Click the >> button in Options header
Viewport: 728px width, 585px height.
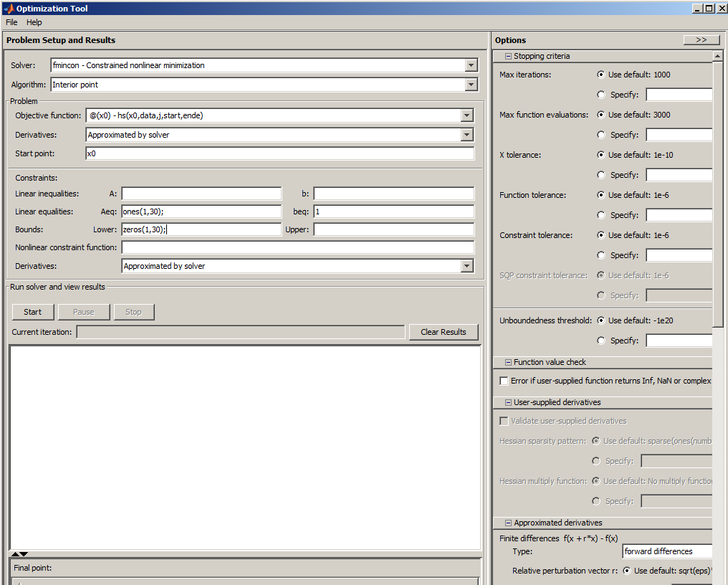click(x=701, y=40)
